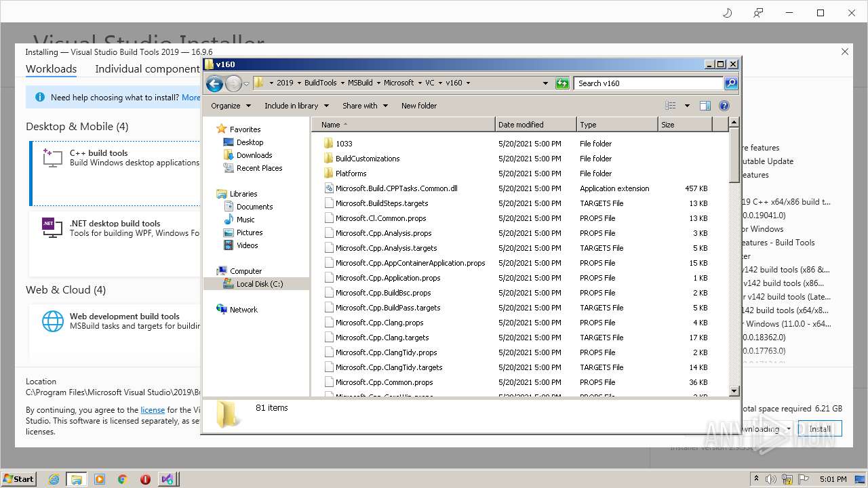Click MSBuild in the address breadcrumb
Image resolution: width=868 pixels, height=488 pixels.
coord(360,83)
